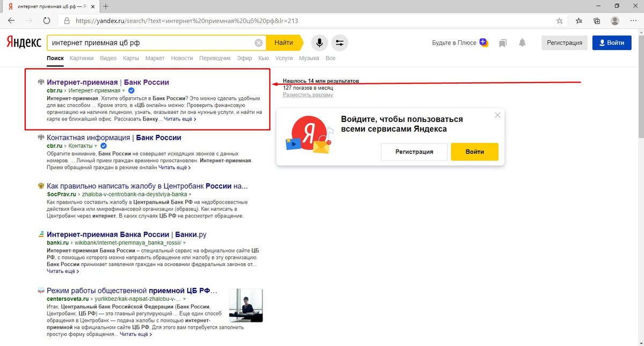Switch to Услуги search tab

pyautogui.click(x=284, y=58)
